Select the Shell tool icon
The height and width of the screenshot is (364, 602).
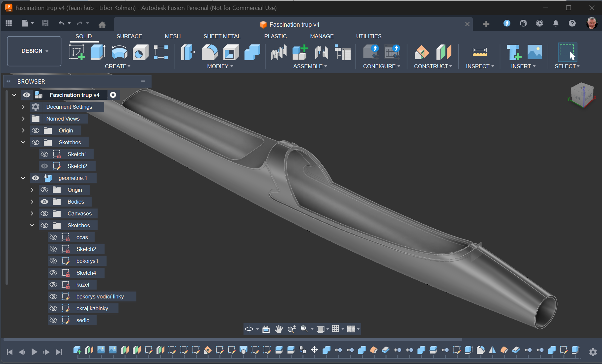click(x=231, y=52)
